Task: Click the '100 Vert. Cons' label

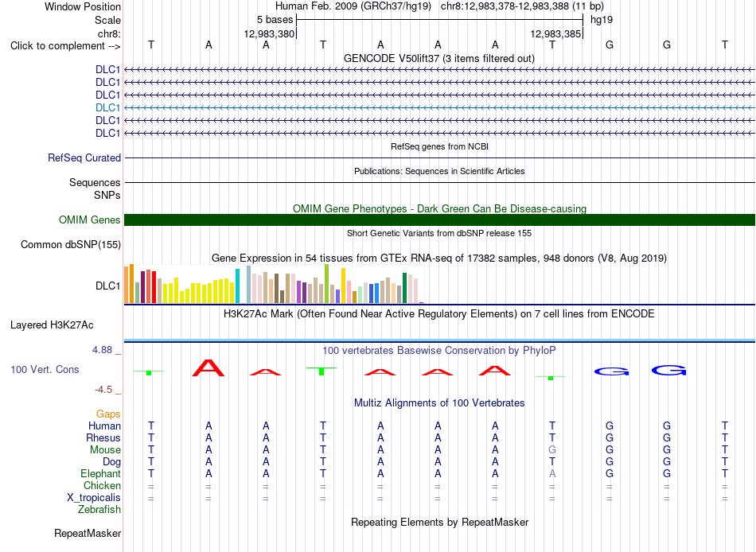Action: point(45,369)
